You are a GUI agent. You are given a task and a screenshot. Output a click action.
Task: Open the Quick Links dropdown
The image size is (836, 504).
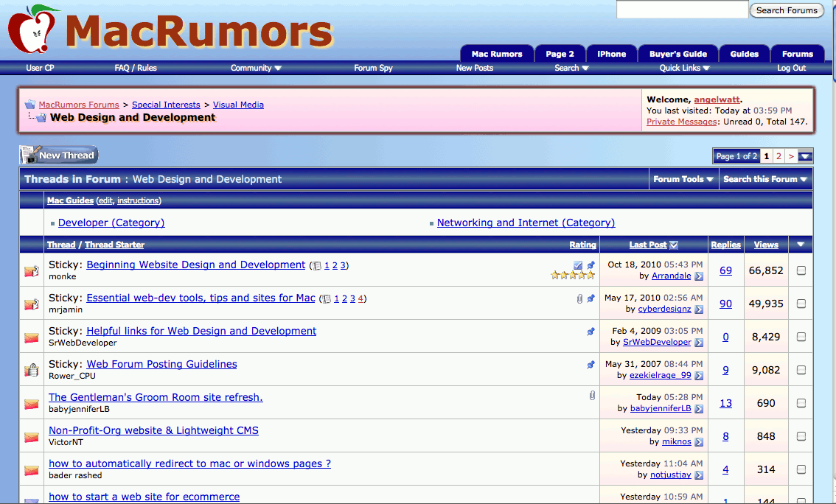click(685, 68)
